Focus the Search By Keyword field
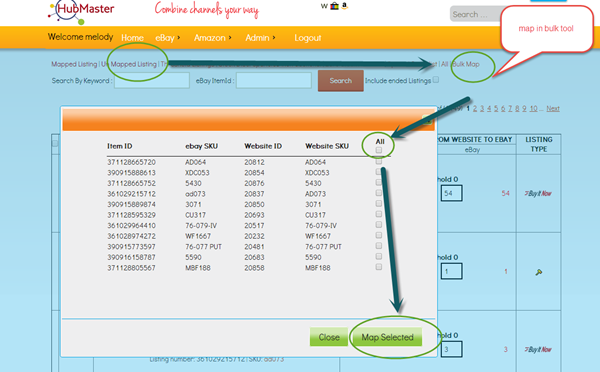The image size is (600, 372). pyautogui.click(x=152, y=80)
